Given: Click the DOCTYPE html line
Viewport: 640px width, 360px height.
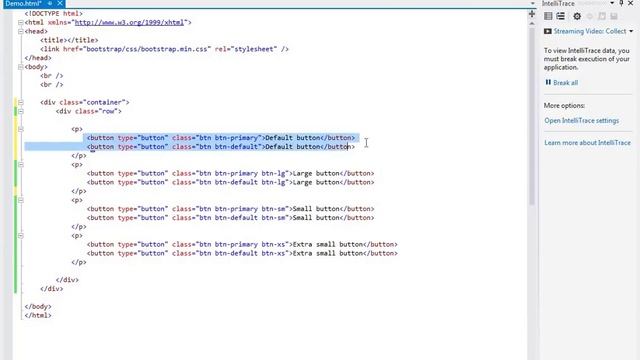Looking at the screenshot, I should pos(53,13).
